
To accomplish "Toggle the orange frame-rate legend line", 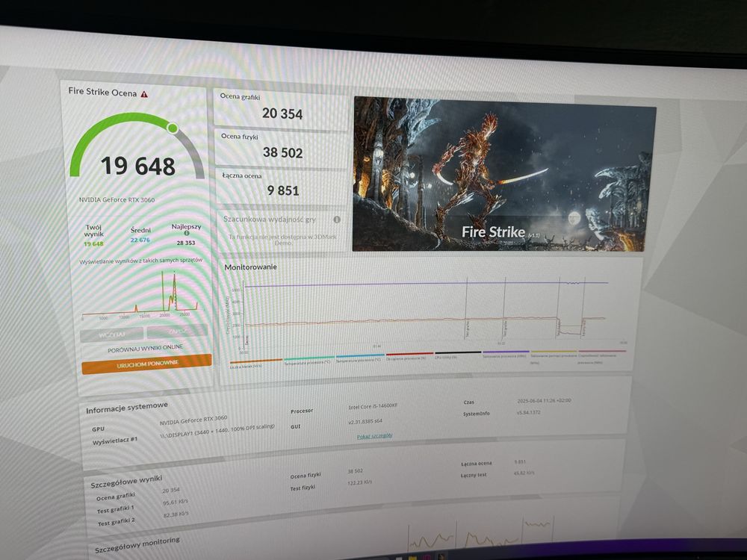I will (x=255, y=362).
